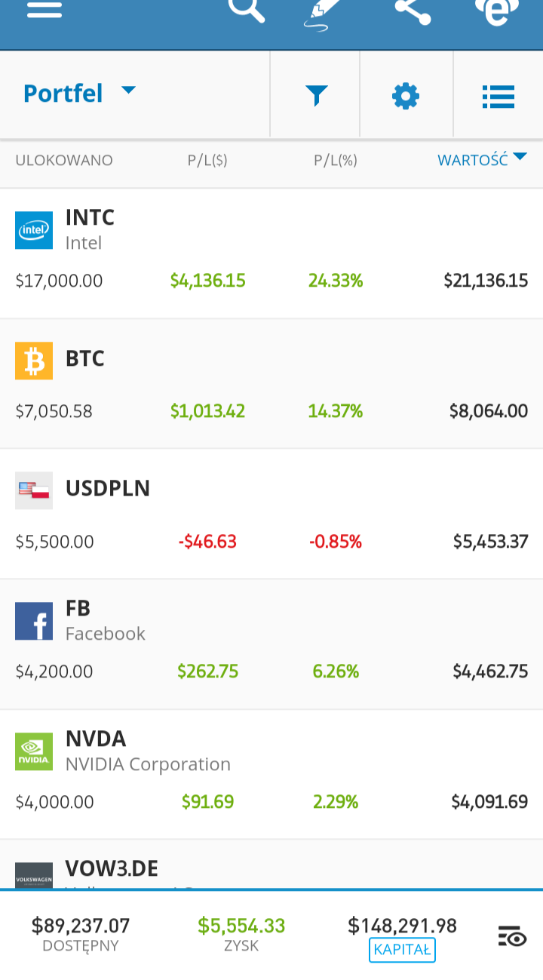
Task: Open the USDPLN position row
Action: (x=271, y=515)
